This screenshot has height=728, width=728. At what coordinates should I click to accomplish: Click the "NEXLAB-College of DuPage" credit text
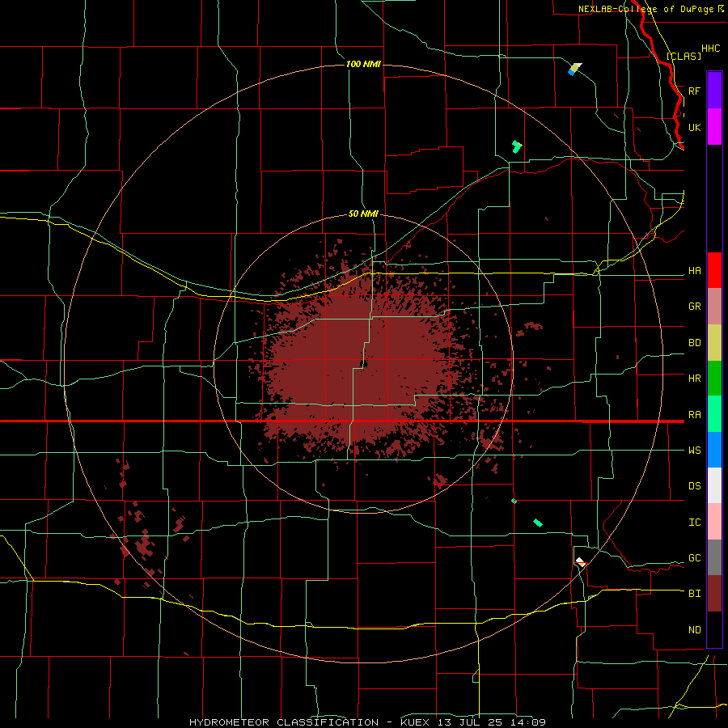coord(645,9)
